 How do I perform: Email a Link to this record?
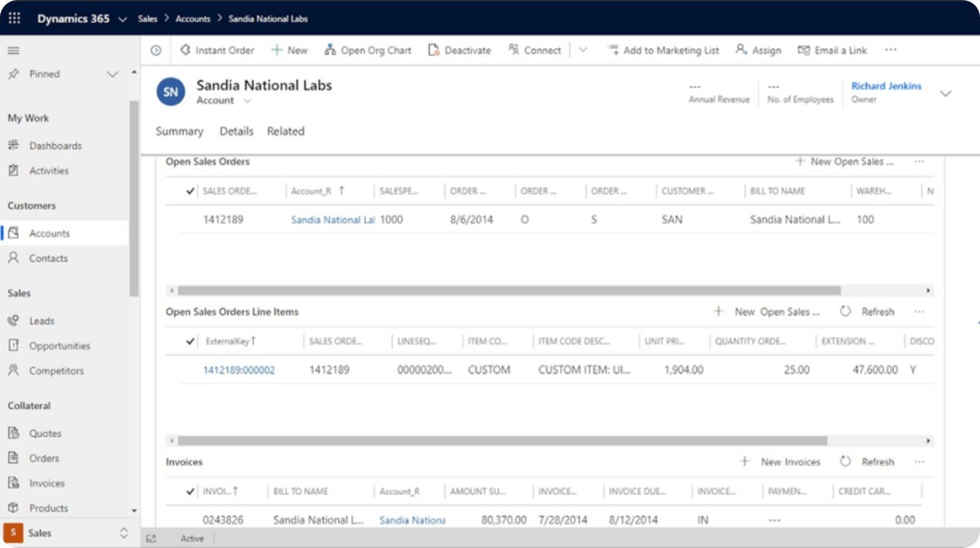pyautogui.click(x=832, y=50)
